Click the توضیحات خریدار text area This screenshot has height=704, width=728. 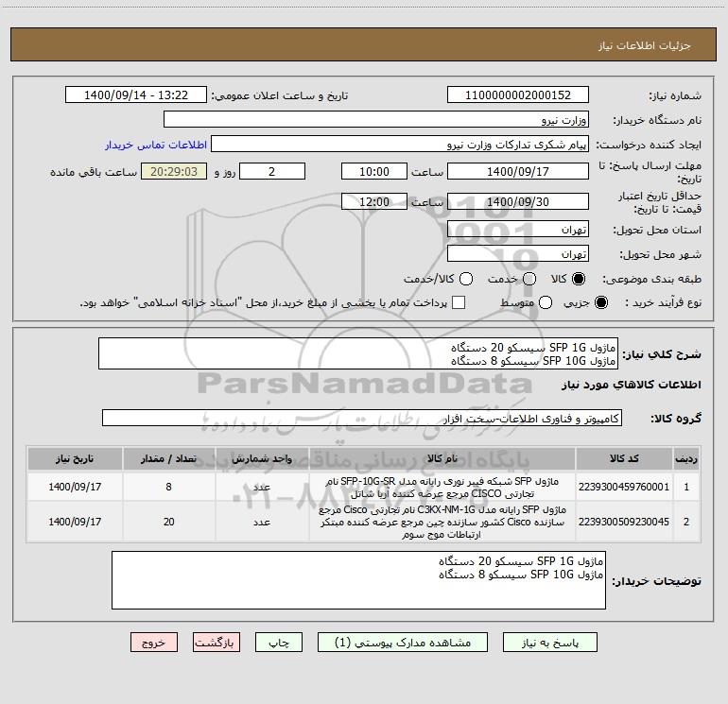coord(358,580)
